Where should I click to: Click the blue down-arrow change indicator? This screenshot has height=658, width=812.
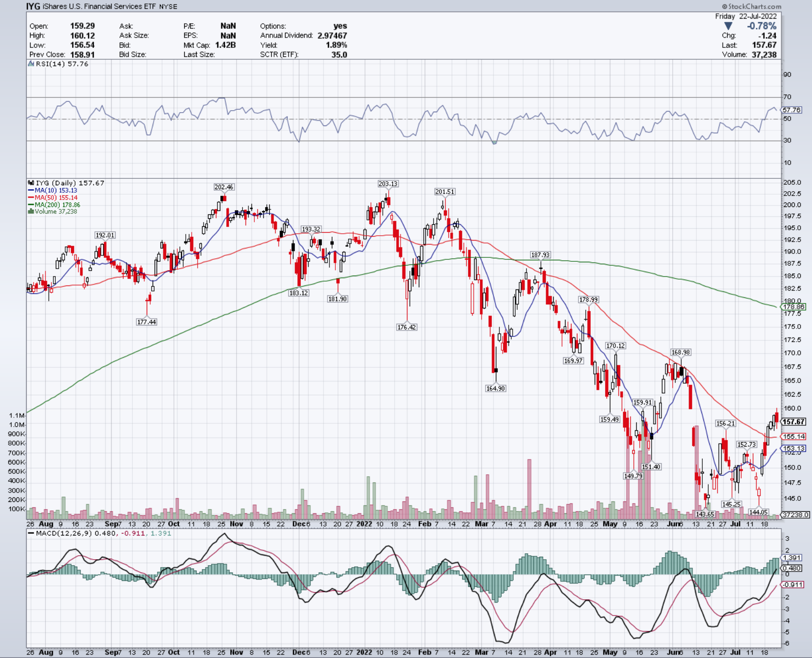(x=728, y=26)
